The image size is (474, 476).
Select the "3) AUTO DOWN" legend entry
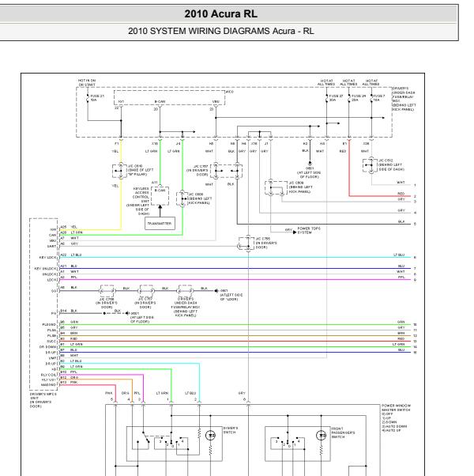394,426
